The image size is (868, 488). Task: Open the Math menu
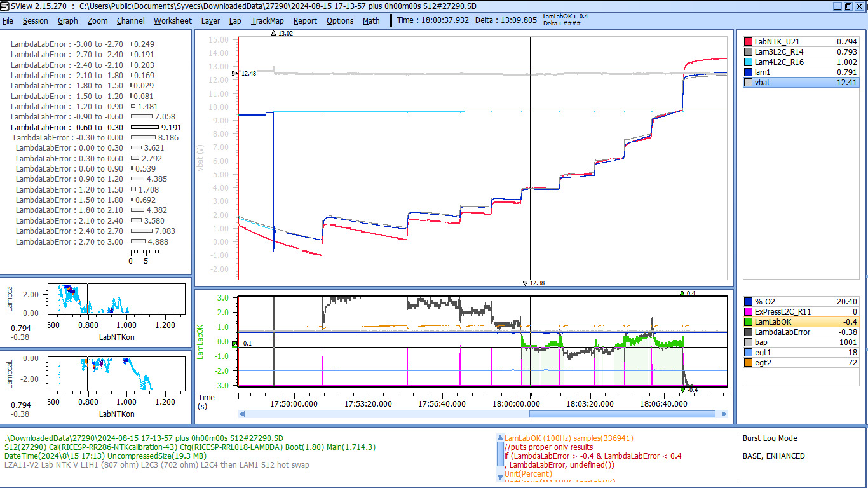[x=371, y=20]
